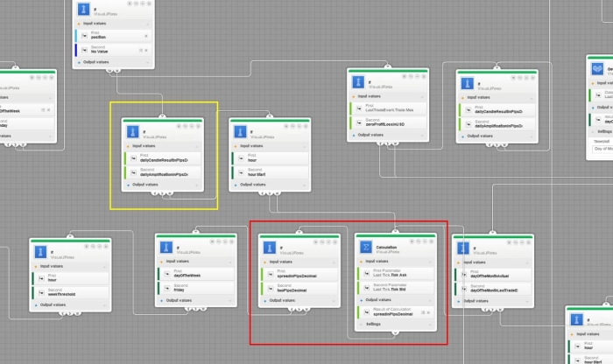Image resolution: width=613 pixels, height=364 pixels.
Task: Click the variable icon next to twoPipsDecimal
Action: [x=271, y=289]
